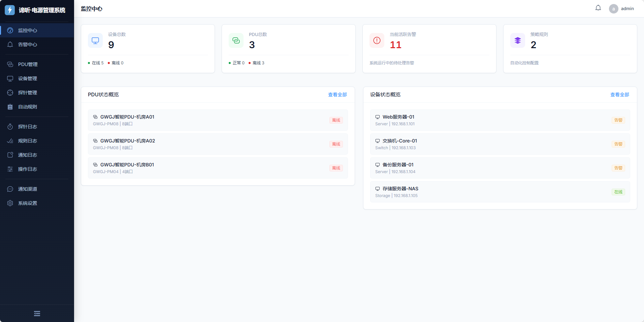Viewport: 644px width, 322px height.
Task: Open 告警中心 in the sidebar
Action: (x=28, y=44)
